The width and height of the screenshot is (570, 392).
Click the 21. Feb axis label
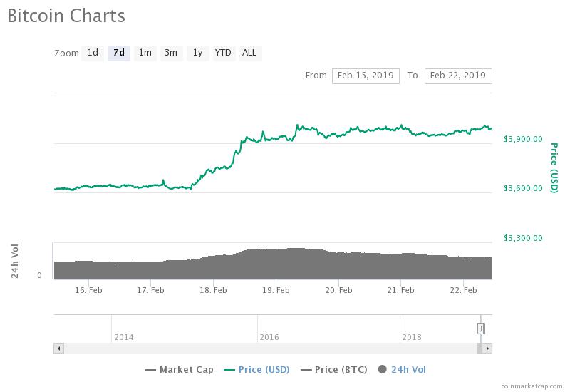click(x=400, y=290)
